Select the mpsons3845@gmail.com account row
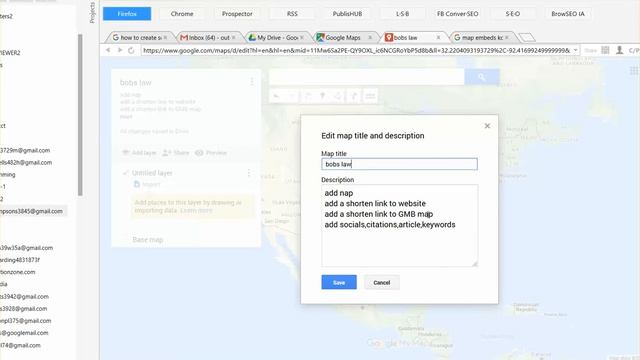This screenshot has width=640, height=360. point(33,211)
